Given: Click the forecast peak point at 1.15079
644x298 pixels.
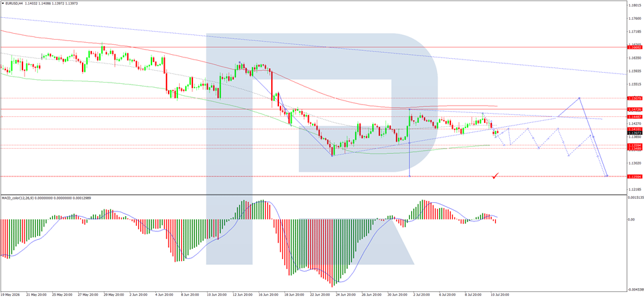Looking at the screenshot, I should pyautogui.click(x=579, y=98).
